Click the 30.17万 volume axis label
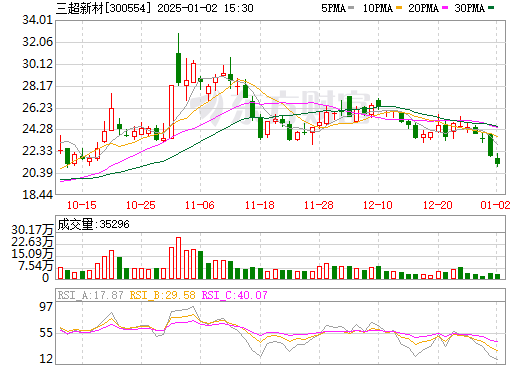 tap(32, 230)
